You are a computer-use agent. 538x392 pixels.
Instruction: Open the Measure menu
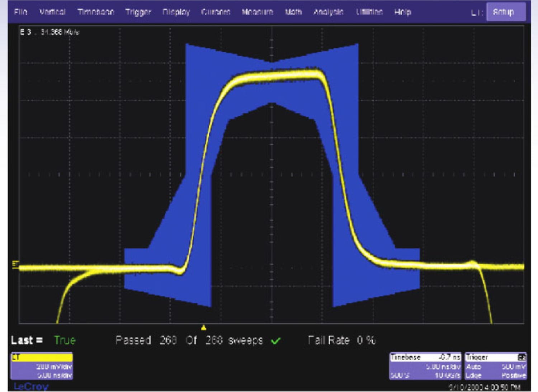(x=258, y=12)
